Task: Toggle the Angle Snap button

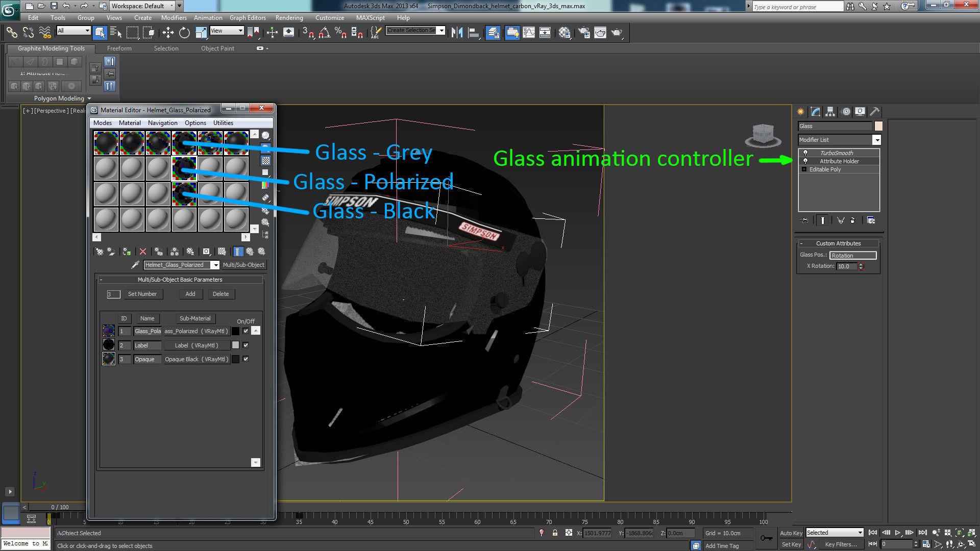Action: tap(324, 33)
